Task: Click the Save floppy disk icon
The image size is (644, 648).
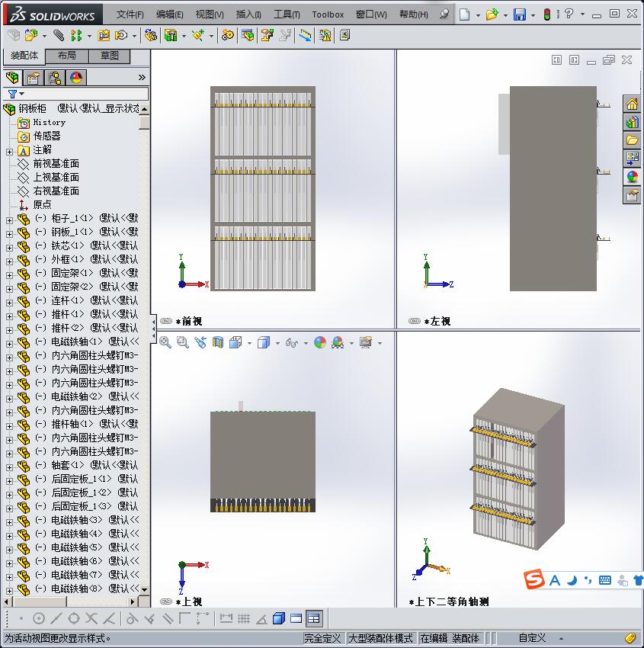Action: click(x=519, y=14)
